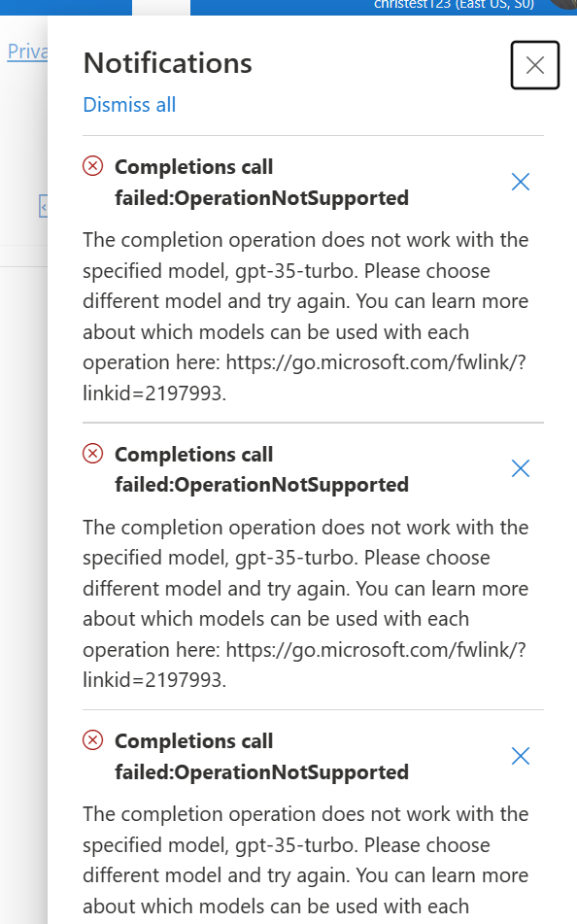Click the dark tab in the top bar
The width and height of the screenshot is (577, 924).
[x=161, y=5]
